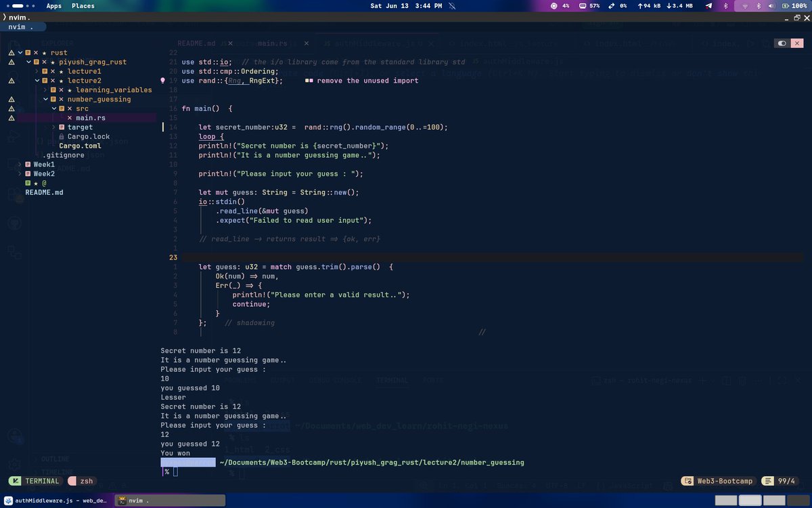Open the Apps menu

pos(54,5)
